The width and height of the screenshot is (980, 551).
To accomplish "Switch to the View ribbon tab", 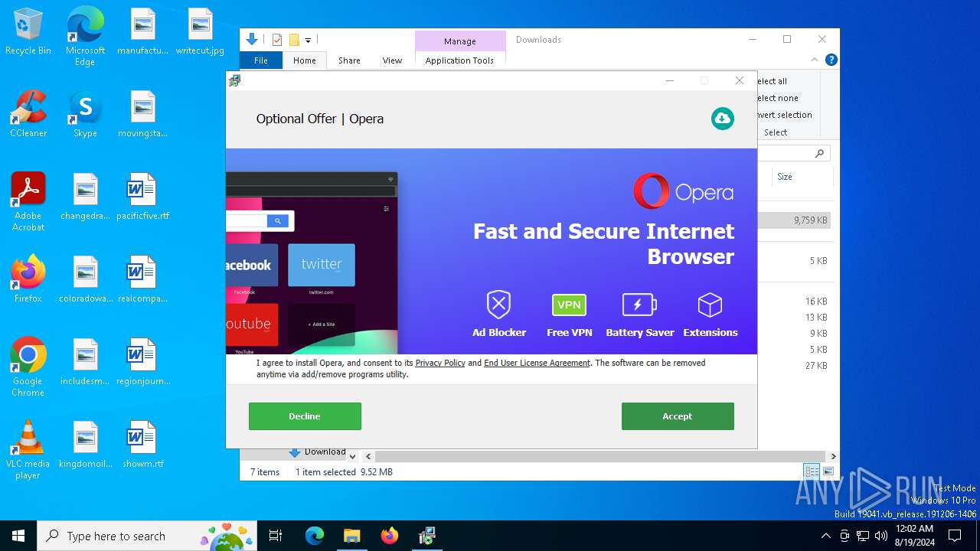I will tap(392, 60).
